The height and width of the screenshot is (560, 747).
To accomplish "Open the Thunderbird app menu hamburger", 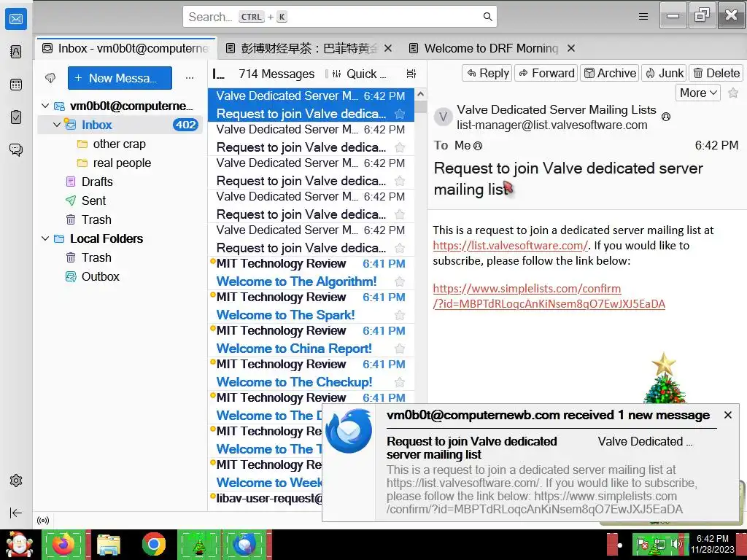I will tap(643, 17).
